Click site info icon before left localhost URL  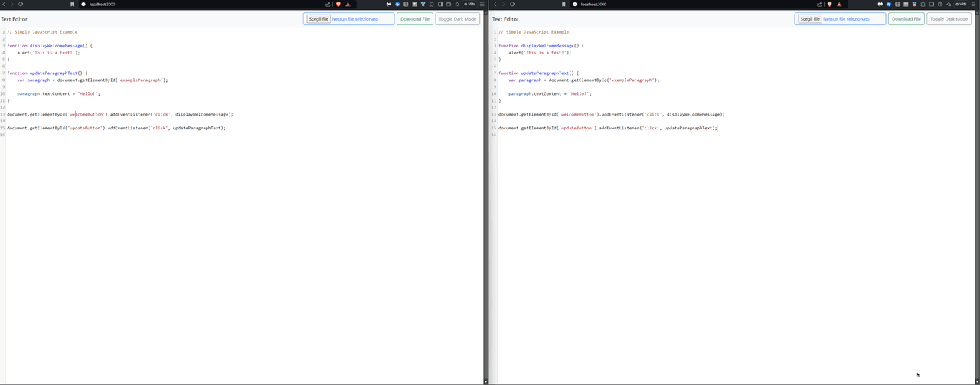click(83, 4)
